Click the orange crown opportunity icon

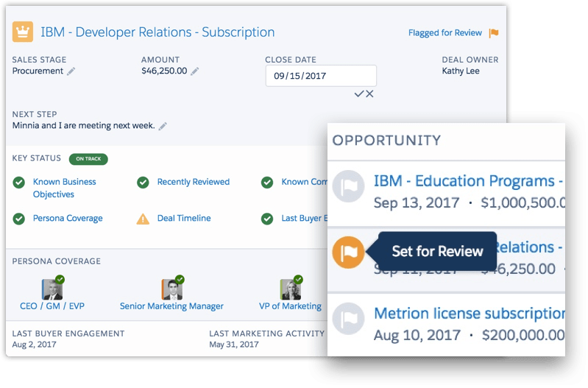point(23,32)
